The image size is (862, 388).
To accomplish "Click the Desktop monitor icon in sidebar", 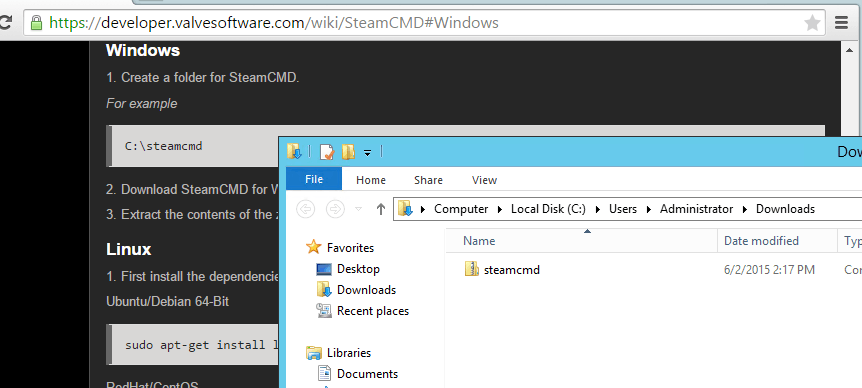I will tap(324, 269).
